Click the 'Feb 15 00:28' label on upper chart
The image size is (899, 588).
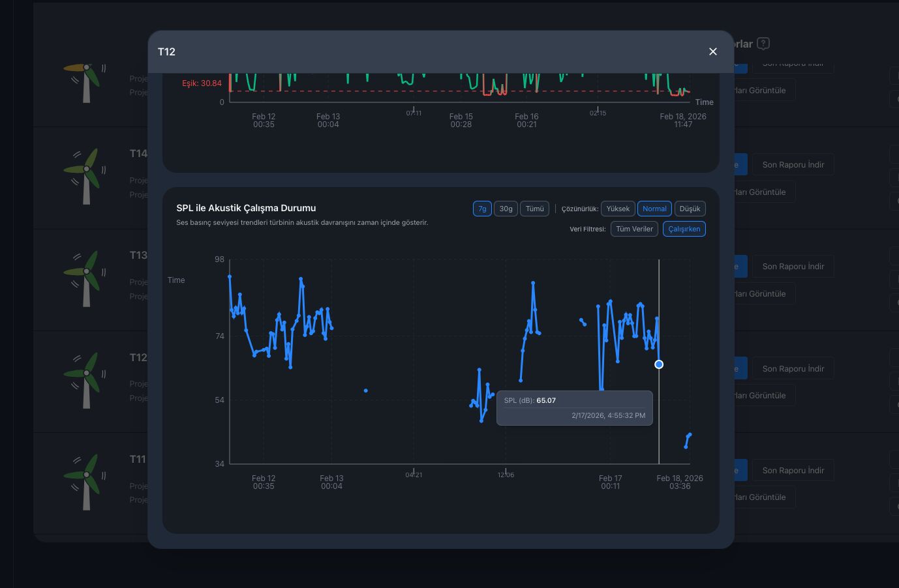pos(461,120)
